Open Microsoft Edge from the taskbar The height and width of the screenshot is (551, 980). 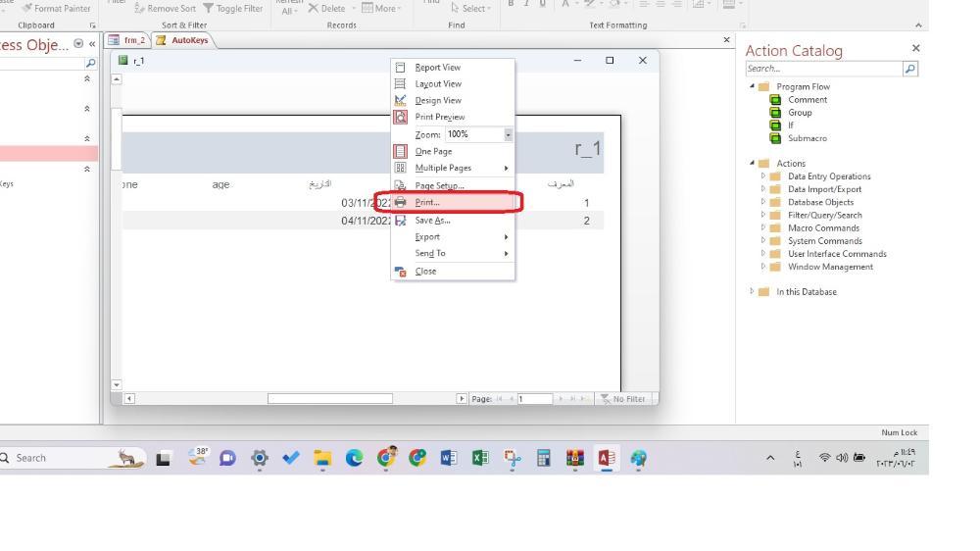355,459
